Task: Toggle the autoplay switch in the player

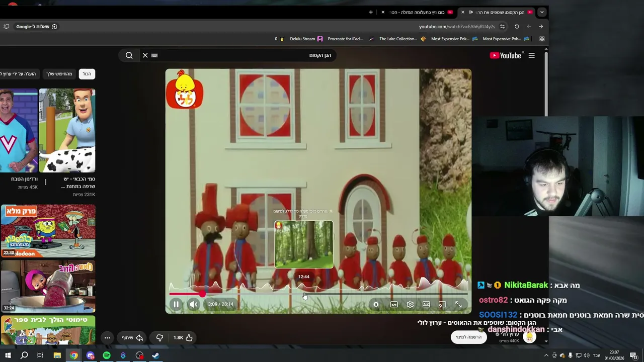Action: click(376, 304)
